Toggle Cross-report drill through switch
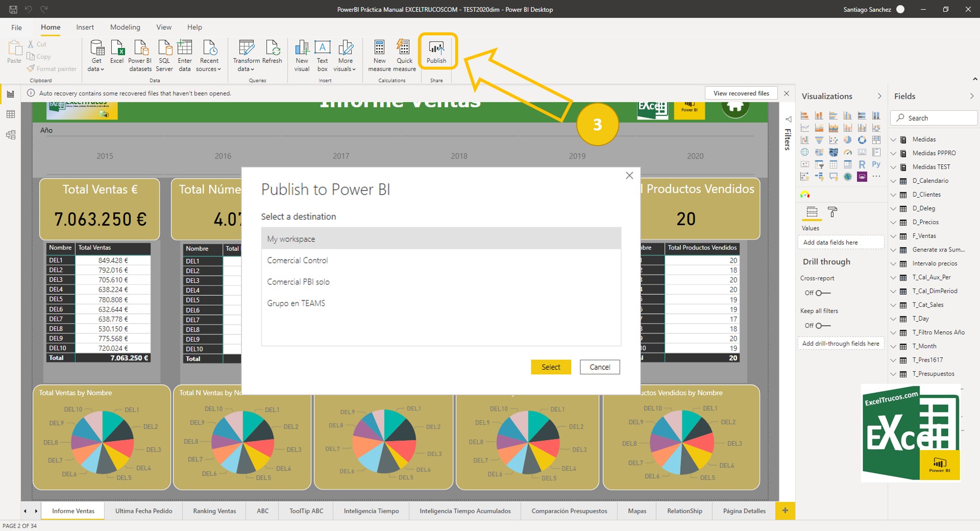Screen dimensions: 980x531 tap(822, 293)
